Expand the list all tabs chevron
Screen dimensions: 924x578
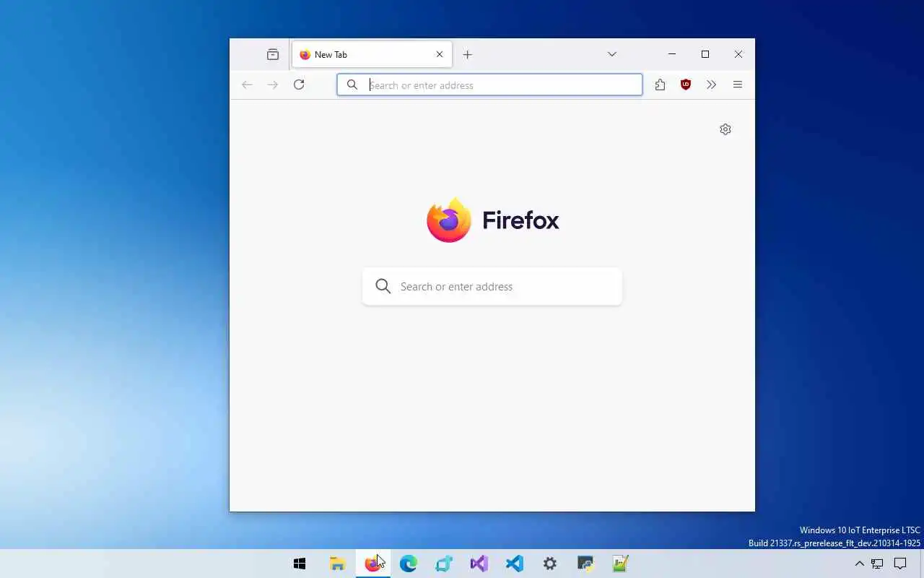612,54
